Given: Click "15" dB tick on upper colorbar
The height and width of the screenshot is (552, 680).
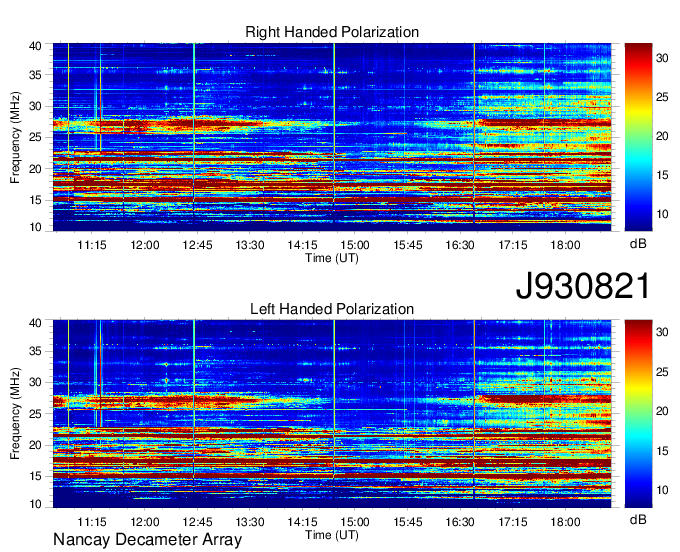Looking at the screenshot, I should (x=662, y=175).
